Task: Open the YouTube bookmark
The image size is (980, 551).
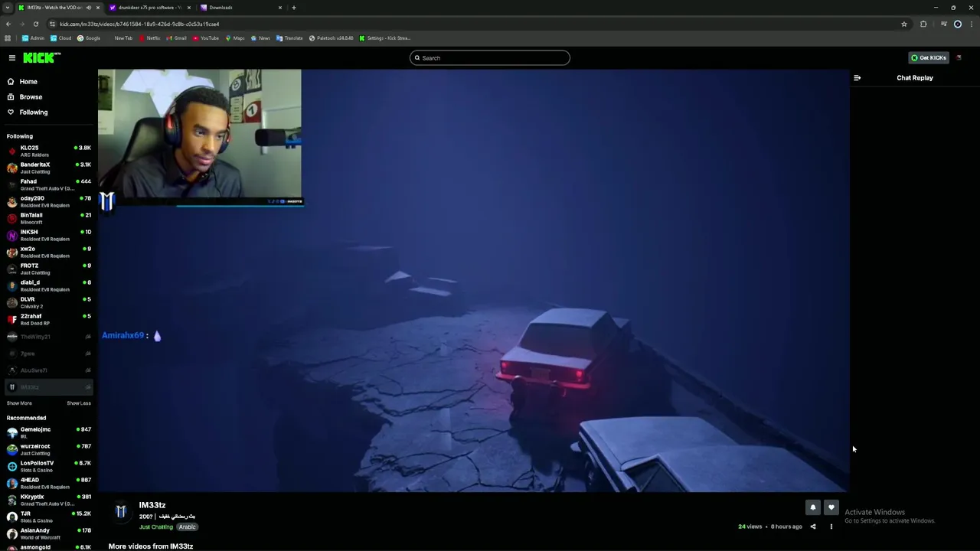Action: point(206,38)
